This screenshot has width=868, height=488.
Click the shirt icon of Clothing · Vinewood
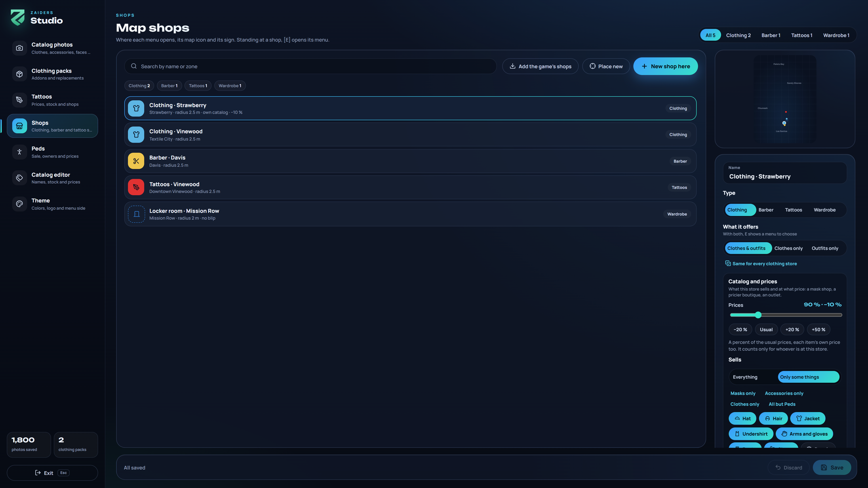click(x=136, y=135)
